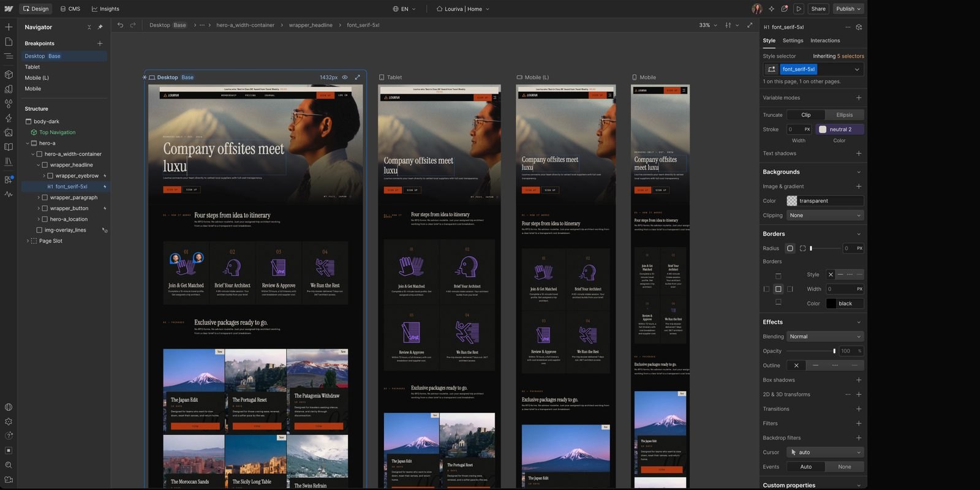The height and width of the screenshot is (490, 980).
Task: Set Events to Auto
Action: point(806,467)
